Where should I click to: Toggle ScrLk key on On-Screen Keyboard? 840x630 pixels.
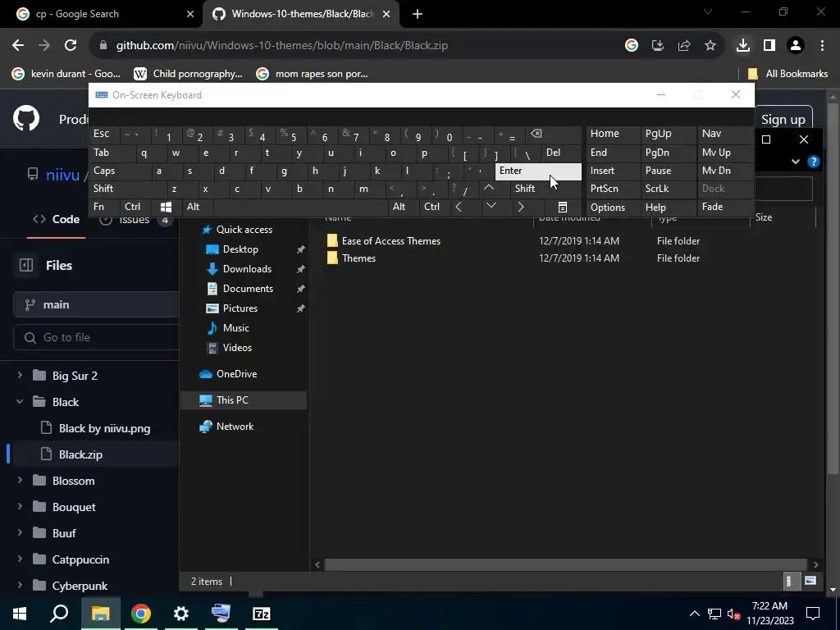click(668, 189)
